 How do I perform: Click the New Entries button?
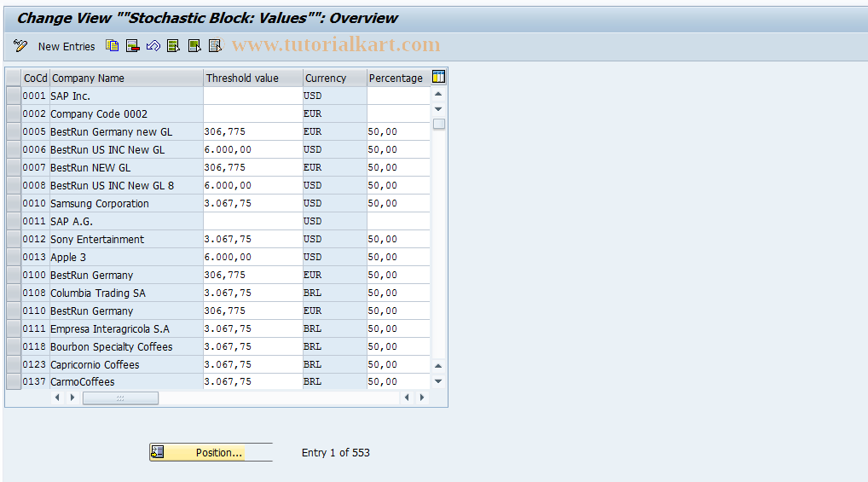tap(67, 47)
